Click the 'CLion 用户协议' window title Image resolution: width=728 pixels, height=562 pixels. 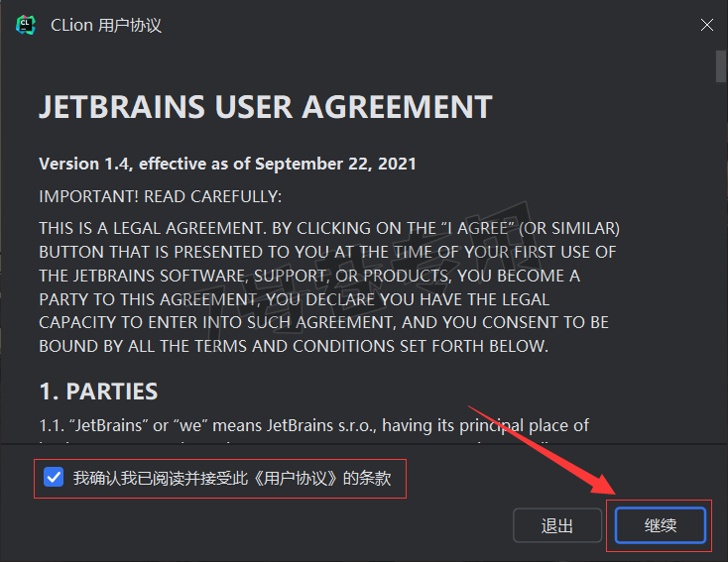point(106,26)
